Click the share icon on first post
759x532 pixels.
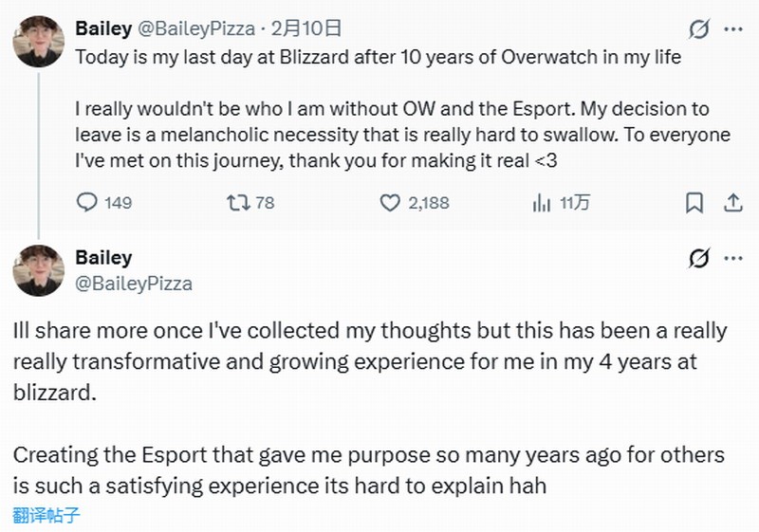coord(732,202)
